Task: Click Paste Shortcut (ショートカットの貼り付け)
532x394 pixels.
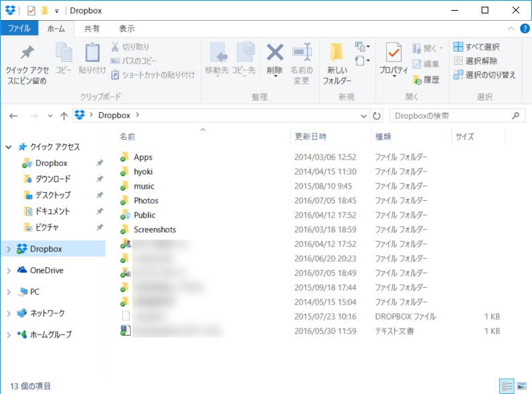Action: point(152,75)
